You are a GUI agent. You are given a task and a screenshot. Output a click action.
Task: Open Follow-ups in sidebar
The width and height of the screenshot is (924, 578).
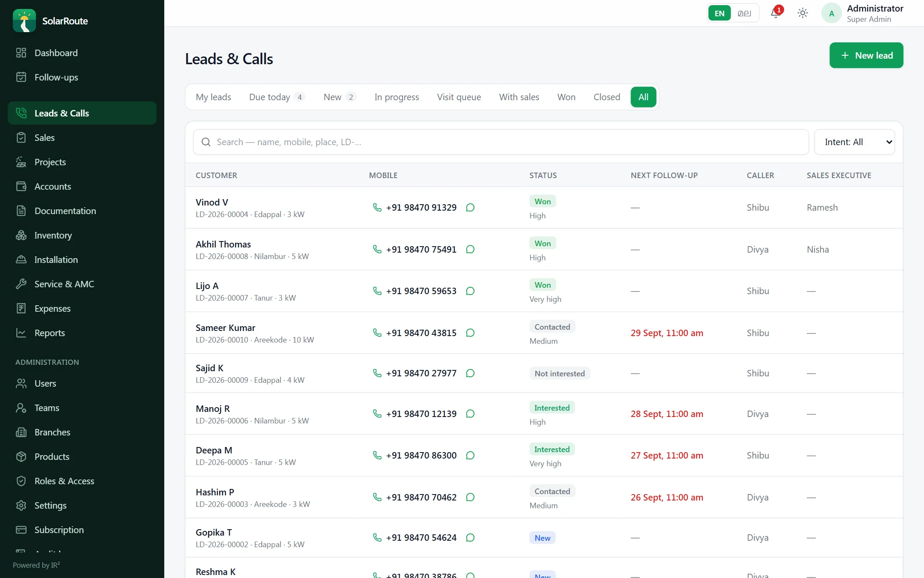(x=82, y=77)
